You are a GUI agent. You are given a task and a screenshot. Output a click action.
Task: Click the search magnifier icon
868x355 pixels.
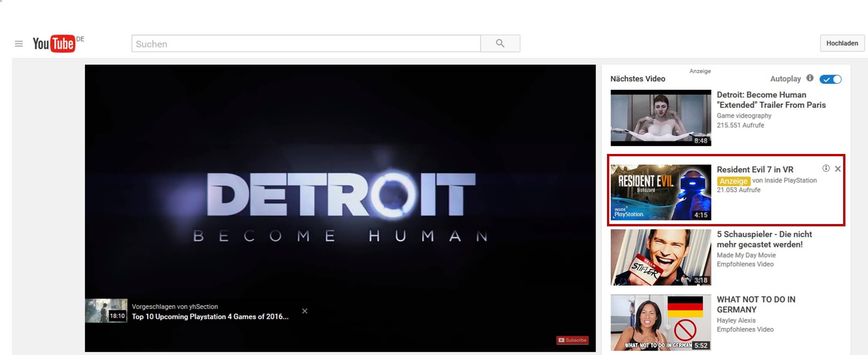click(500, 43)
